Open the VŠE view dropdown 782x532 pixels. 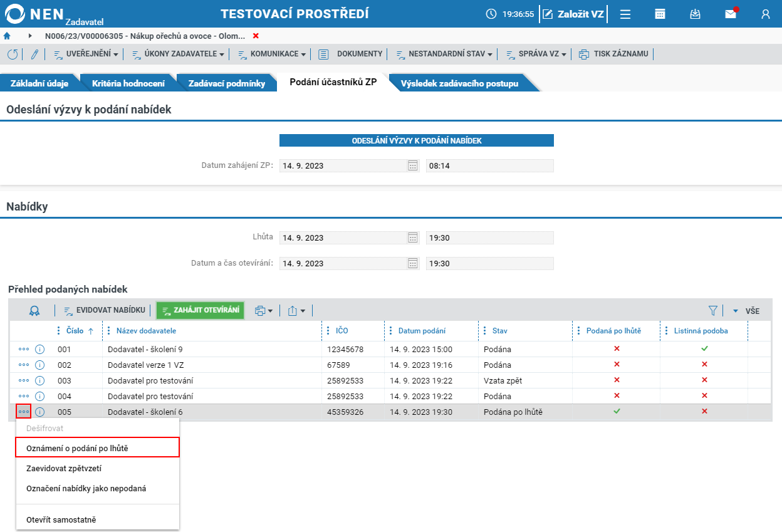click(746, 311)
